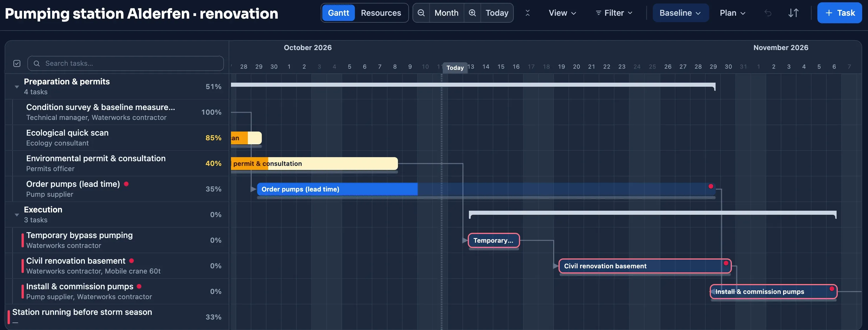
Task: Click the October 2026 month header
Action: pos(308,47)
